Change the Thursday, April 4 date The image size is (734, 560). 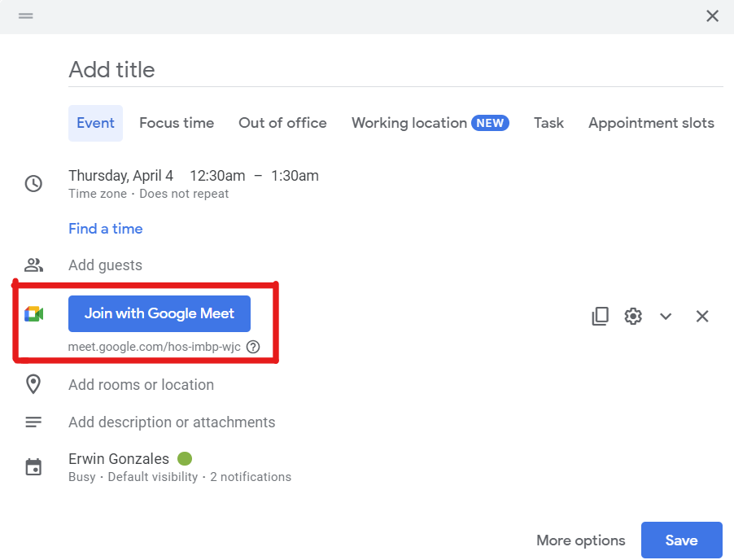click(x=120, y=176)
